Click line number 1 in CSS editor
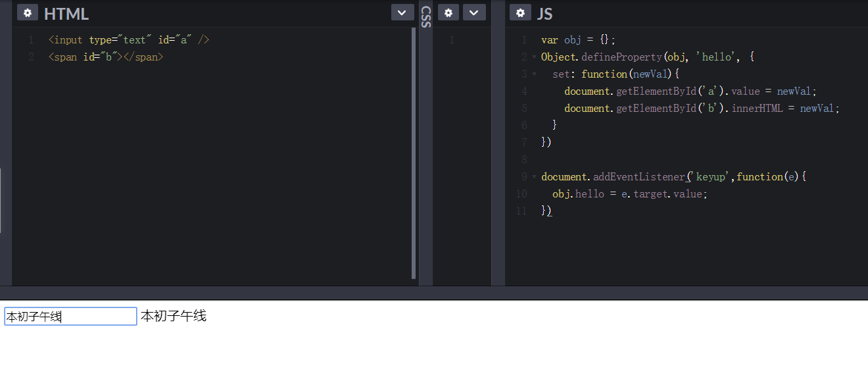 click(452, 40)
